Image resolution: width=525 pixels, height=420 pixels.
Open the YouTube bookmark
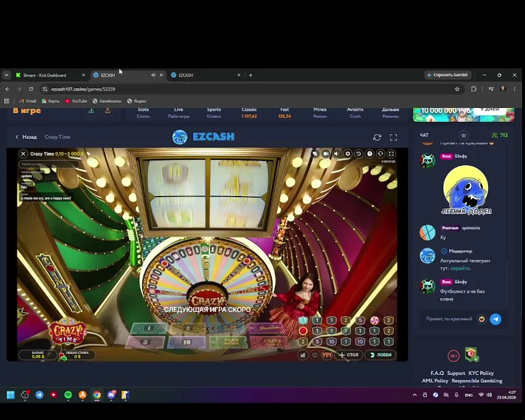[x=76, y=101]
